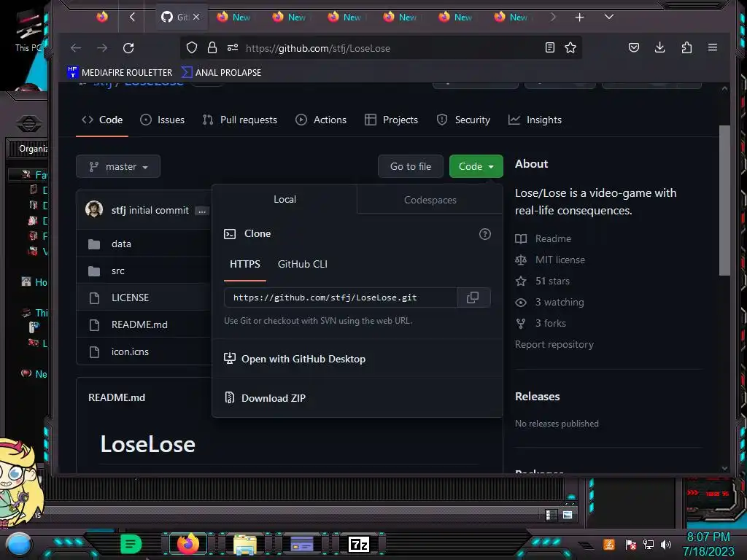Click the padlock site info icon

click(x=212, y=47)
